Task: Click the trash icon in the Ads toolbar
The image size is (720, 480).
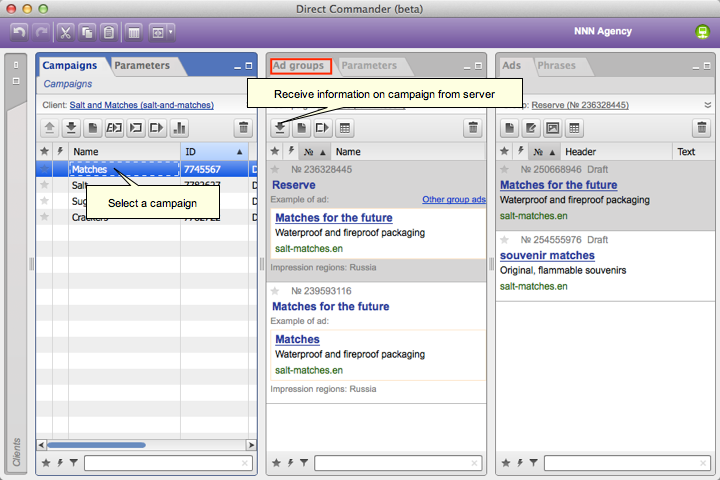Action: [x=702, y=128]
